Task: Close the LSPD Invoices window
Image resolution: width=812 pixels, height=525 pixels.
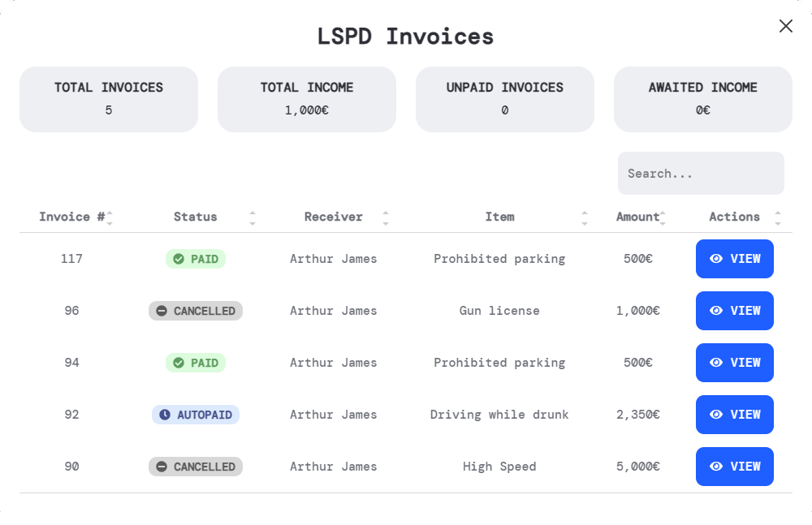Action: 785,26
